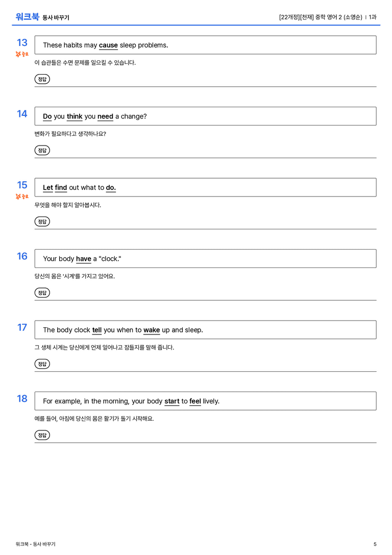Viewport: 392px width, 555px height.
Task: Click the underlined word 'need' in sentence 14
Action: pos(105,116)
